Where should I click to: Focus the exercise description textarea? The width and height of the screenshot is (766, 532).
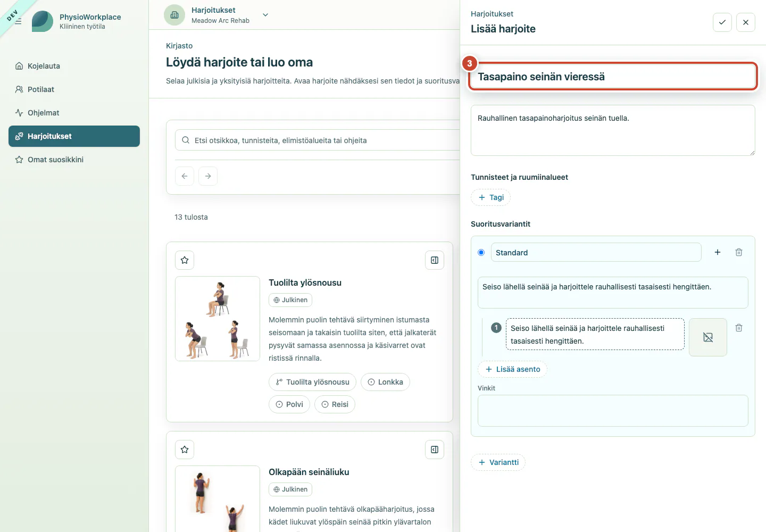pyautogui.click(x=613, y=130)
